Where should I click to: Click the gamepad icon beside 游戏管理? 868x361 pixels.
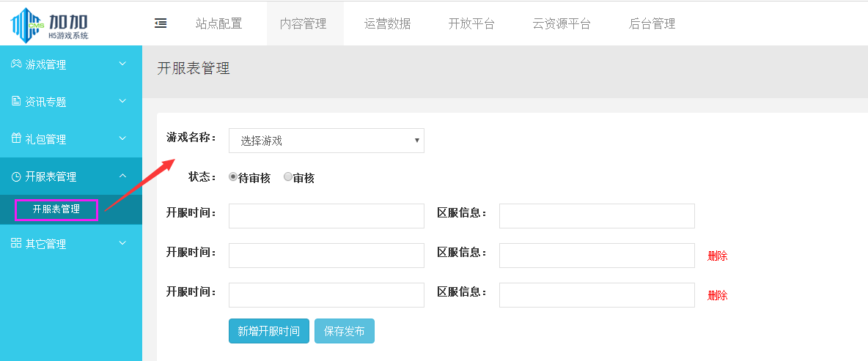pos(16,64)
